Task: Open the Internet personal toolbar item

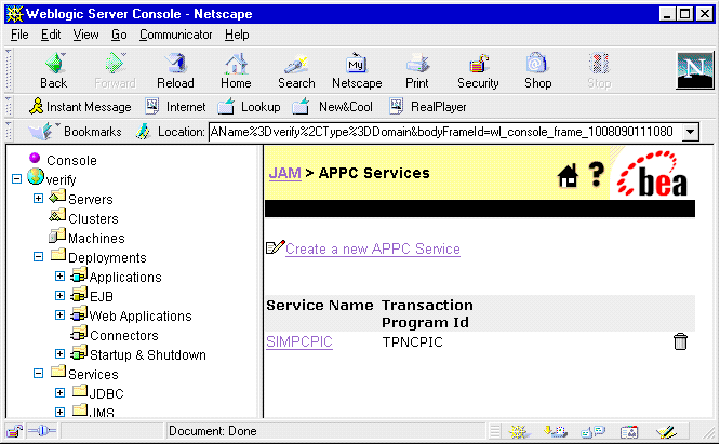Action: click(176, 107)
